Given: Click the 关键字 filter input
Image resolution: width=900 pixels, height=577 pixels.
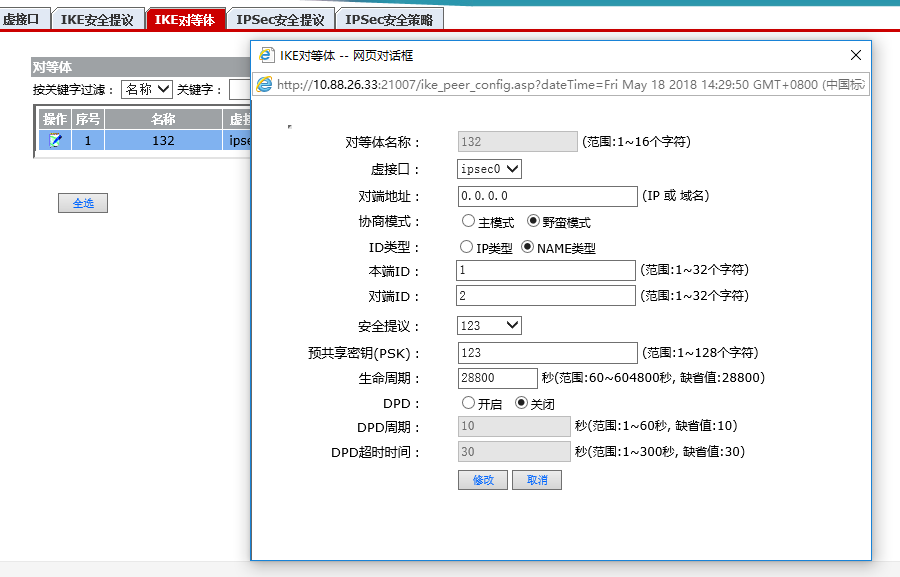Looking at the screenshot, I should 240,90.
